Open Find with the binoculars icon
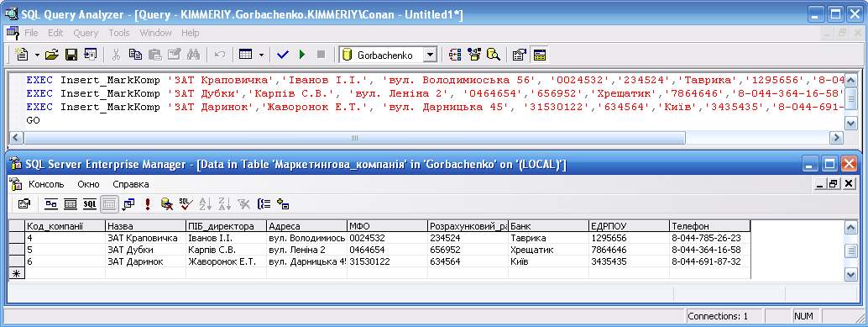This screenshot has width=868, height=327. click(193, 55)
